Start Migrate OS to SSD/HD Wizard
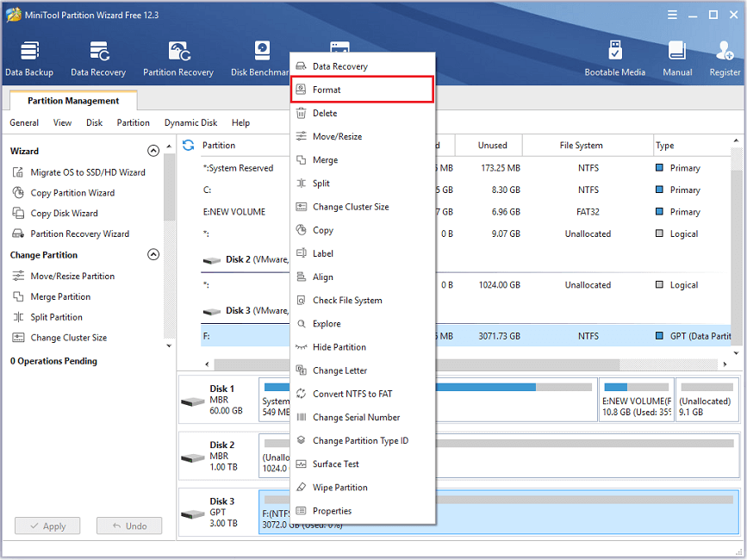The width and height of the screenshot is (747, 560). [x=79, y=172]
